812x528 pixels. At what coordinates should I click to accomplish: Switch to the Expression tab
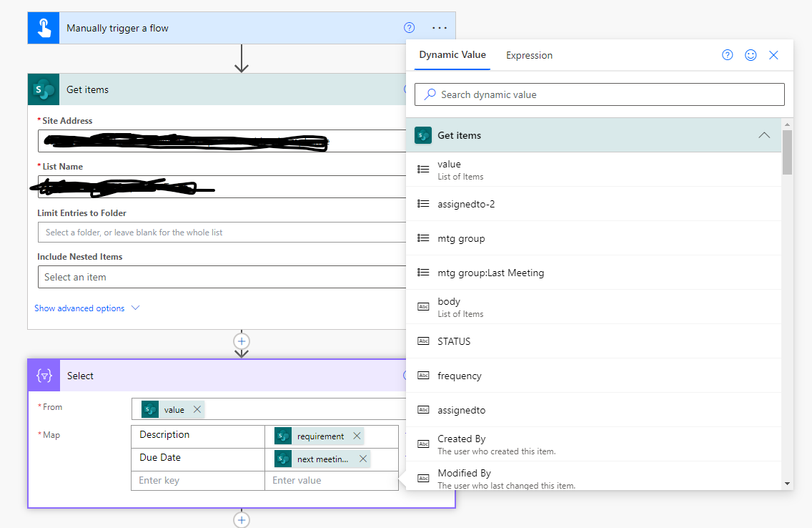529,55
